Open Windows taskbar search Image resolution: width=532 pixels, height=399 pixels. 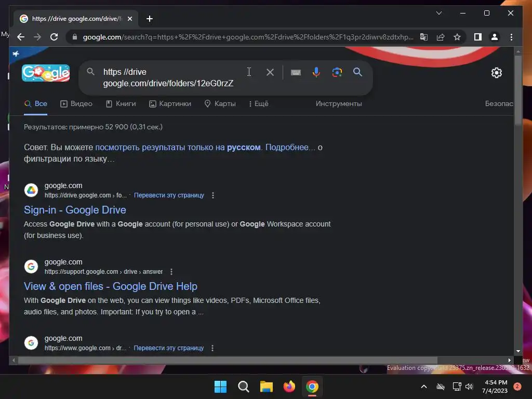243,387
